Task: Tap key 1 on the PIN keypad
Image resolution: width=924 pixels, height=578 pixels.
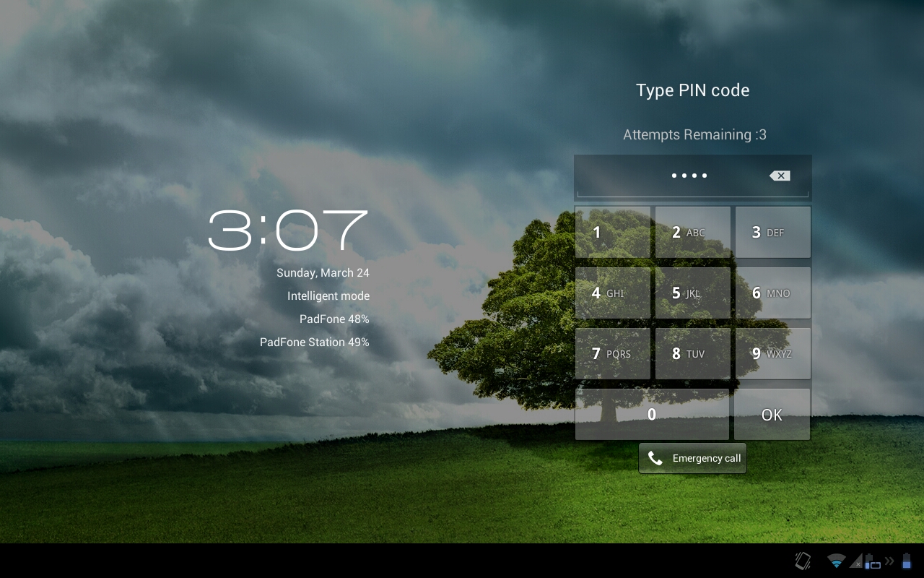Action: pyautogui.click(x=613, y=232)
